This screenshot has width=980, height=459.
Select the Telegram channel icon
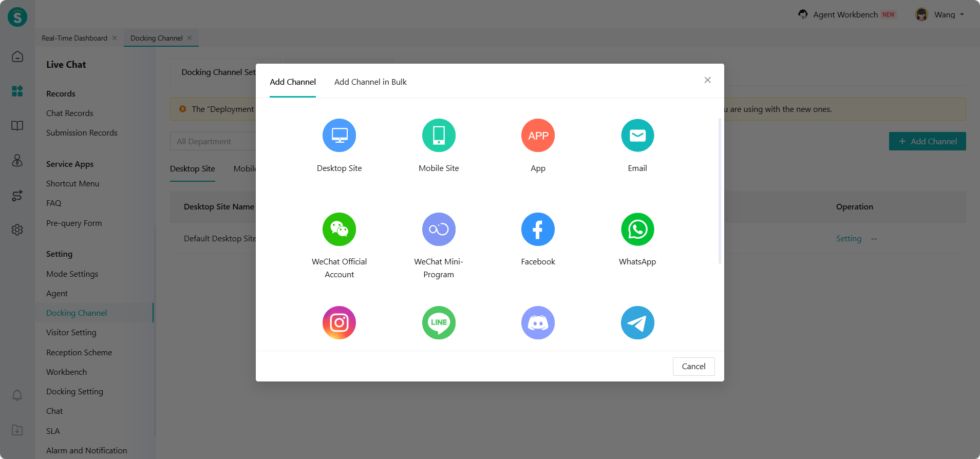tap(637, 322)
